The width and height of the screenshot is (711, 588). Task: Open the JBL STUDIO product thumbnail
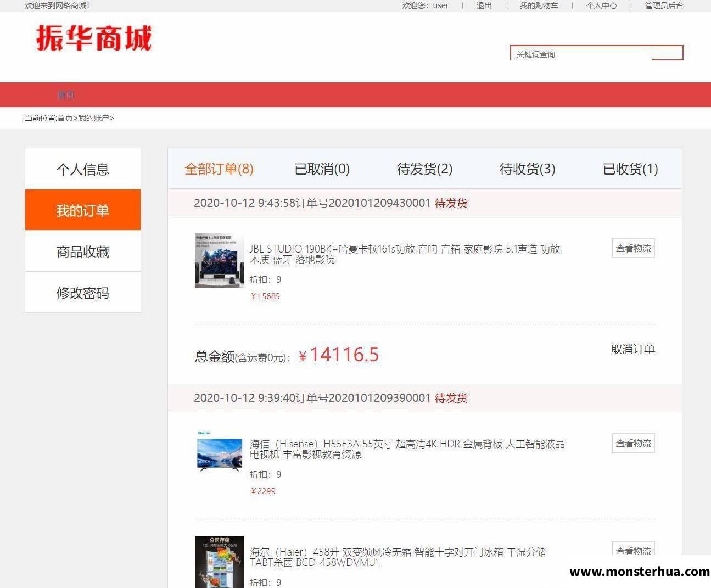pyautogui.click(x=220, y=260)
